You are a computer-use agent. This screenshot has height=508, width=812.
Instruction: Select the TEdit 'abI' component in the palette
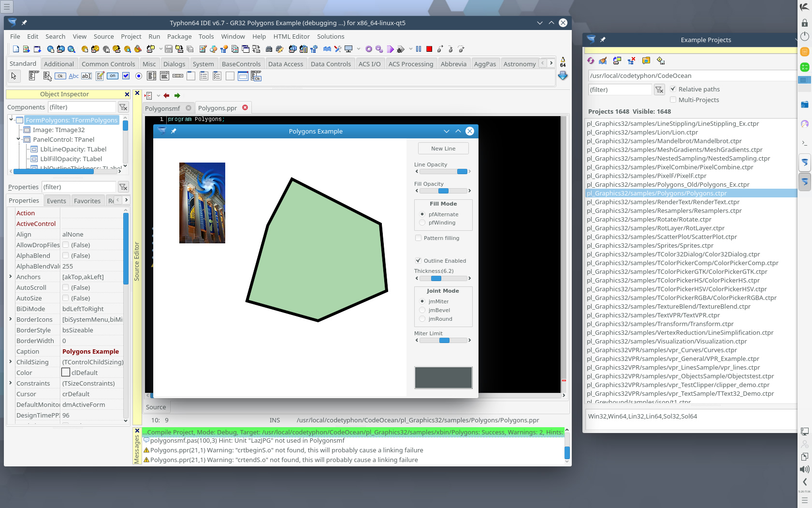(87, 76)
